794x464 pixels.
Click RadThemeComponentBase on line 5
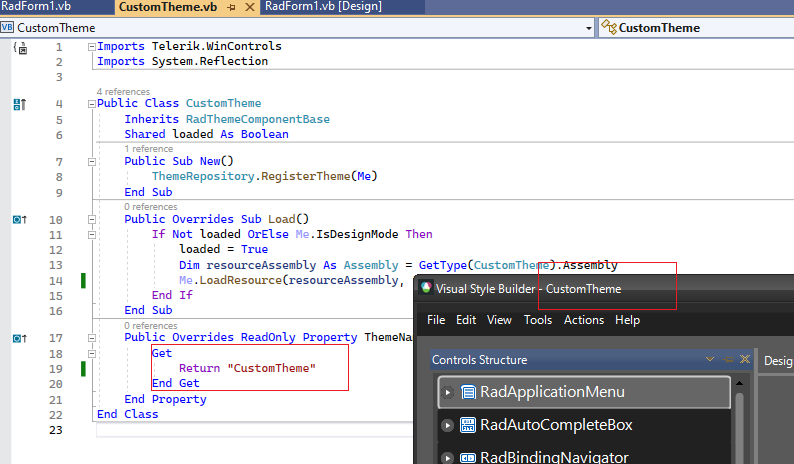(258, 120)
